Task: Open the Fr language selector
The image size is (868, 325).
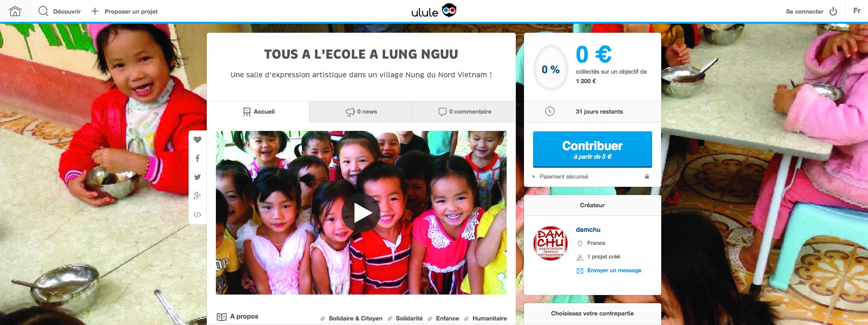Action: pos(857,11)
